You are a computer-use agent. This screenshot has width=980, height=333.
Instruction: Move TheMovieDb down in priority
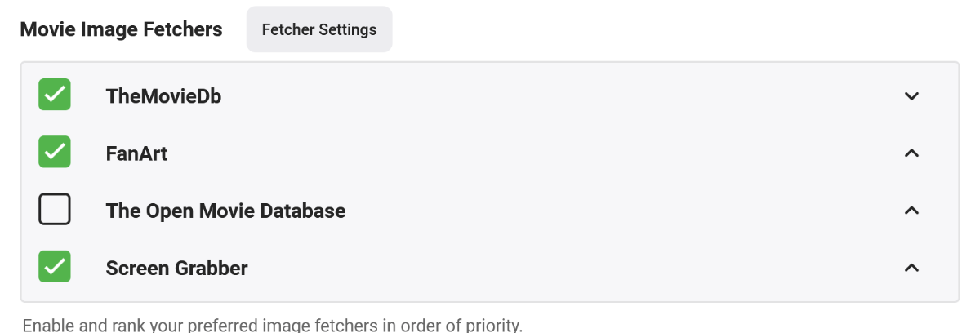(912, 96)
